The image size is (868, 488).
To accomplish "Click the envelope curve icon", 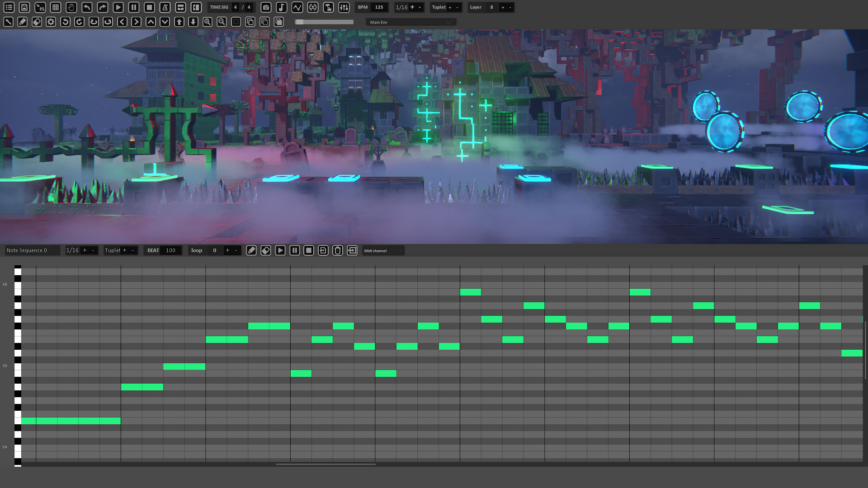I will (x=297, y=7).
